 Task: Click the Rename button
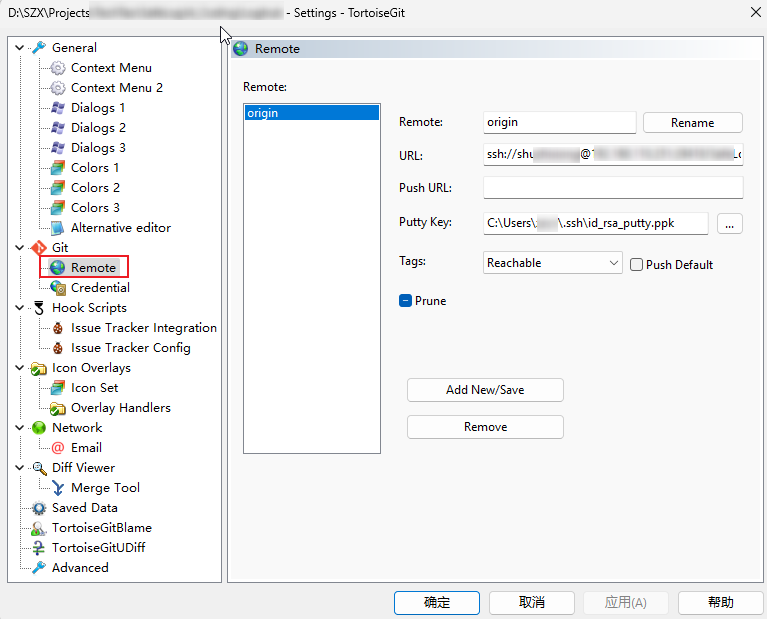point(693,122)
